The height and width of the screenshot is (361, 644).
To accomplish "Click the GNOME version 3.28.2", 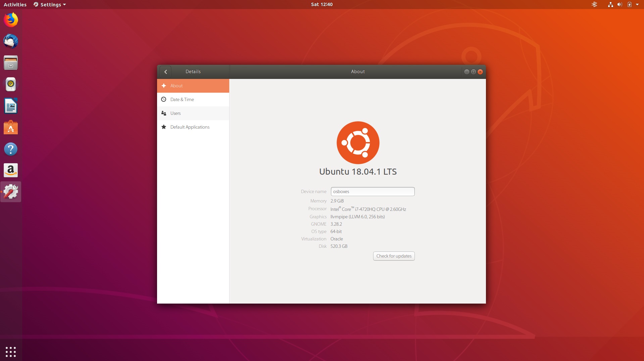I will [336, 224].
